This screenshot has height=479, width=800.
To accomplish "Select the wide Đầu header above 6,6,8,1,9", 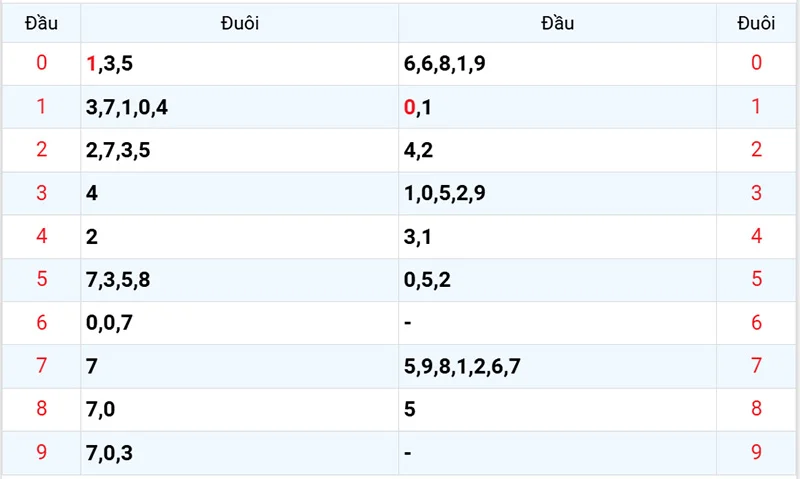I will 557,23.
